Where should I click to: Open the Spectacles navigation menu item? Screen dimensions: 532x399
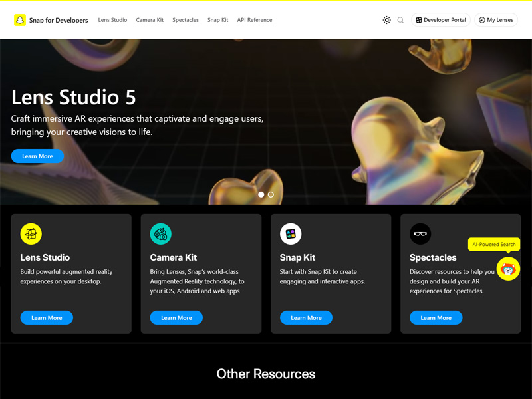(x=186, y=20)
